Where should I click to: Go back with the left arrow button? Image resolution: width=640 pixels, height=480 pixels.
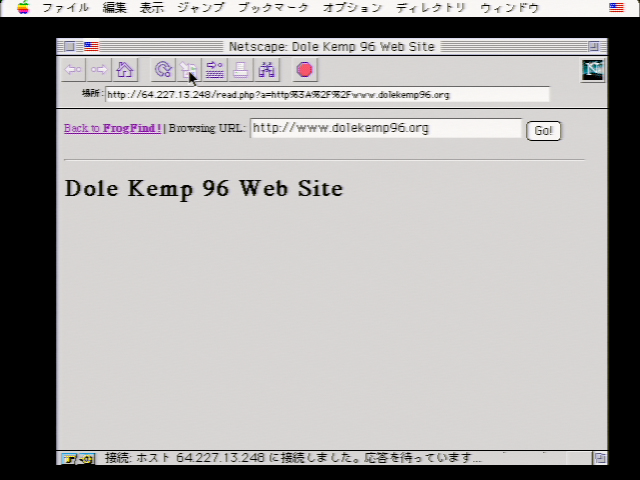click(x=73, y=70)
